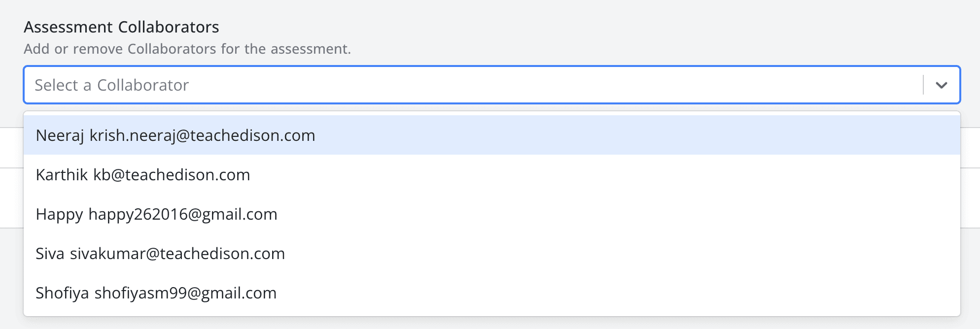Select the middle collaborator option, Happy
This screenshot has width=980, height=329.
pyautogui.click(x=491, y=214)
